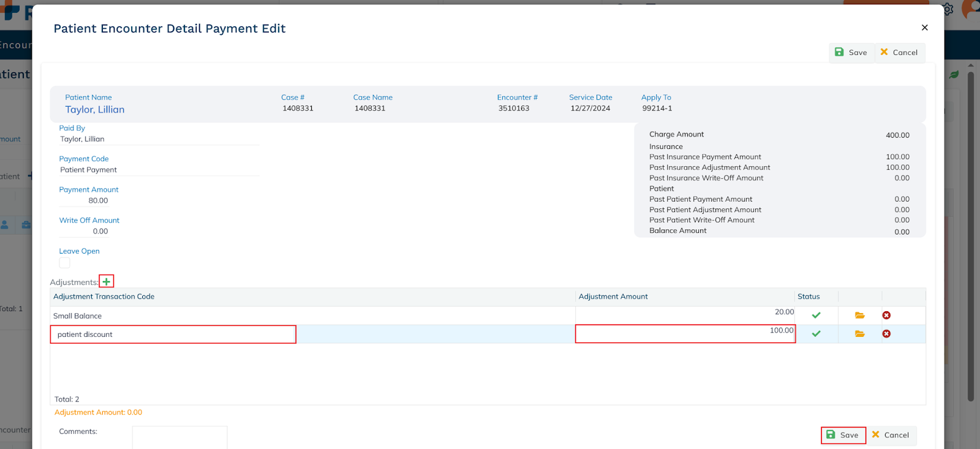
Task: Toggle the Leave Open checkbox
Action: [x=64, y=263]
